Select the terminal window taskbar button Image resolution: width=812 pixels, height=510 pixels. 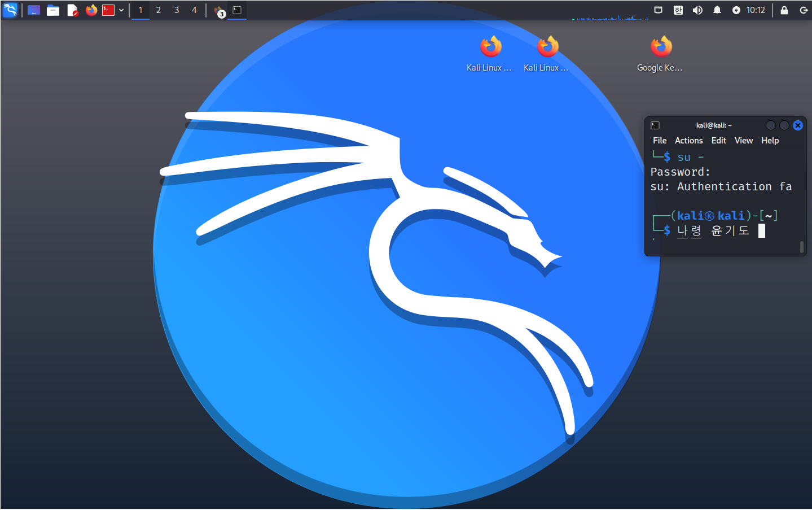pos(238,10)
